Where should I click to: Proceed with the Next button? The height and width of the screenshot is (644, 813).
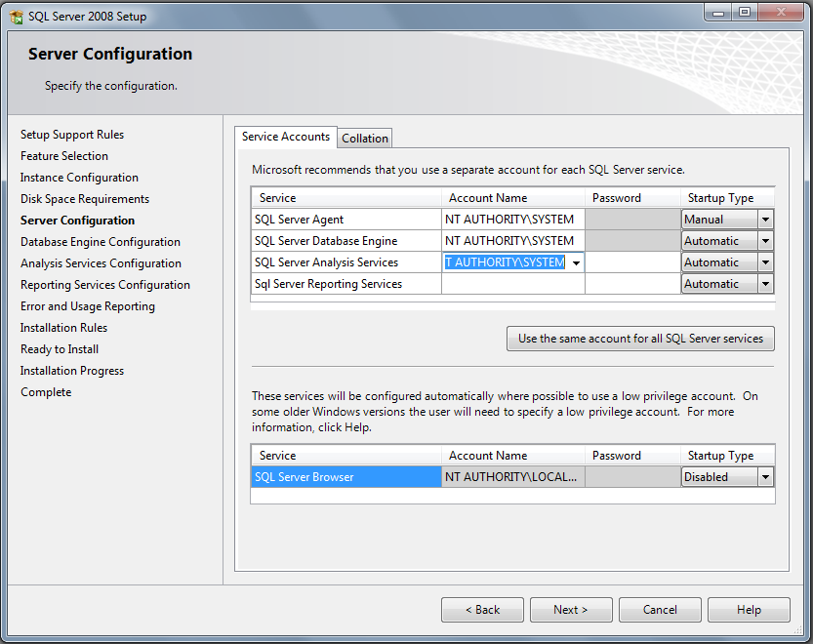pyautogui.click(x=571, y=610)
